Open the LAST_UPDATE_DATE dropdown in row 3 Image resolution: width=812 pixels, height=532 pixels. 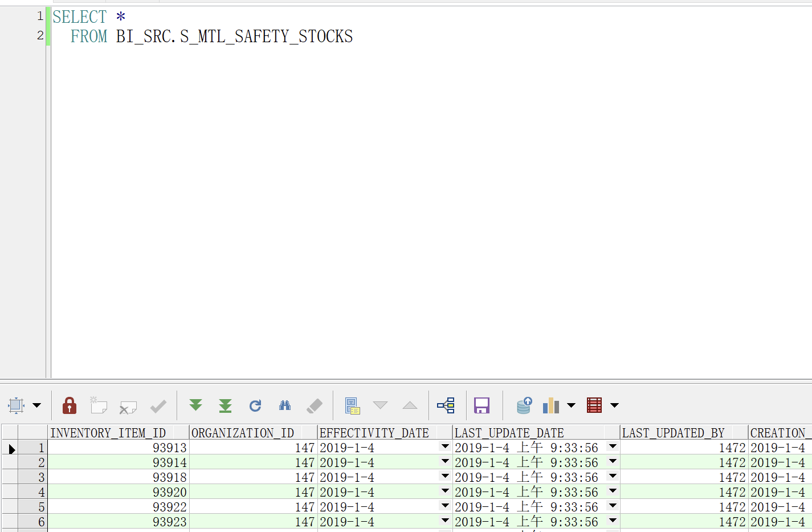tap(613, 477)
